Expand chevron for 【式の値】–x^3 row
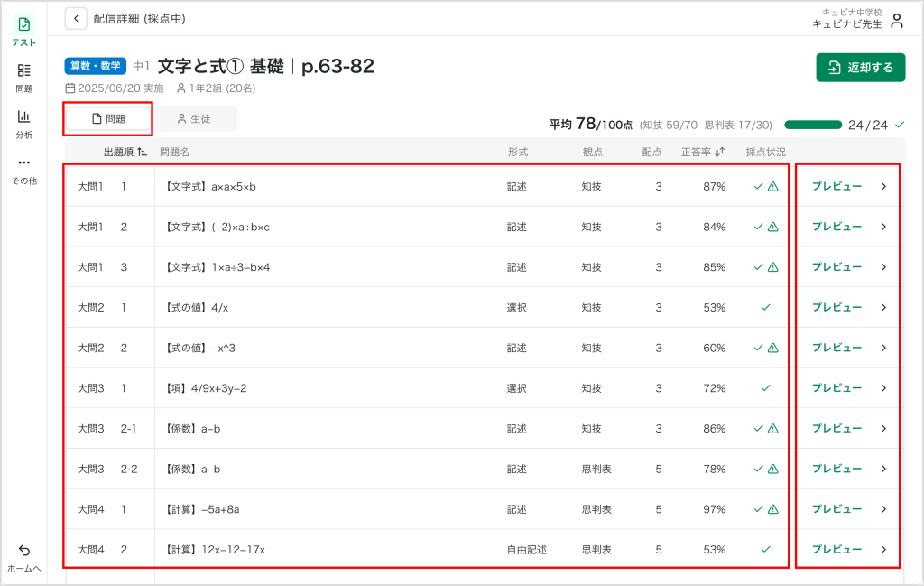924x586 pixels. [884, 348]
